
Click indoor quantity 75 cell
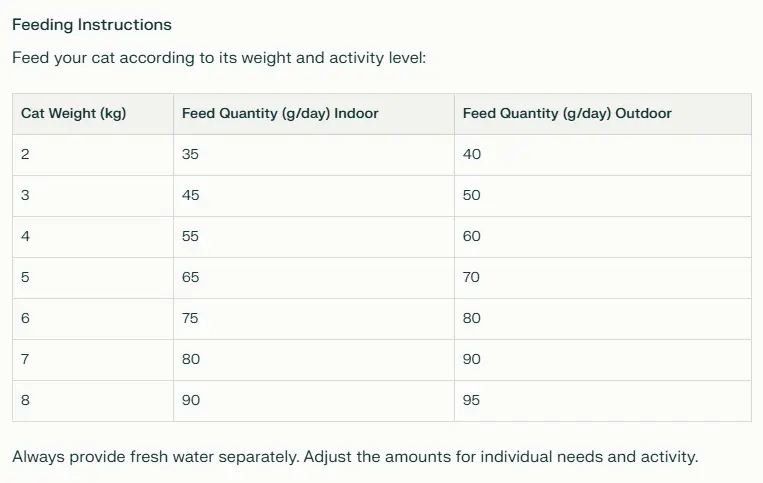pyautogui.click(x=314, y=319)
